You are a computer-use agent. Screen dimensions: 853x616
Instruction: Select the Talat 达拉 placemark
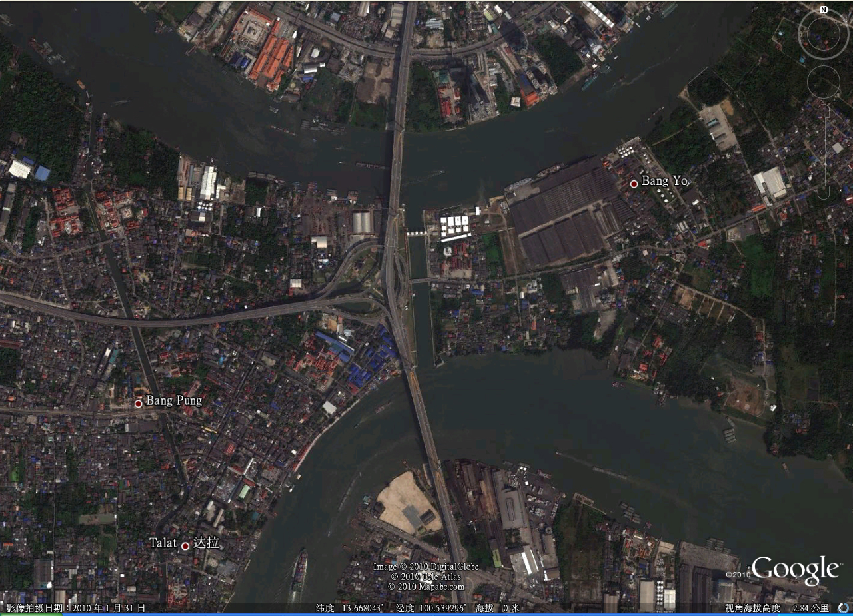(x=185, y=546)
